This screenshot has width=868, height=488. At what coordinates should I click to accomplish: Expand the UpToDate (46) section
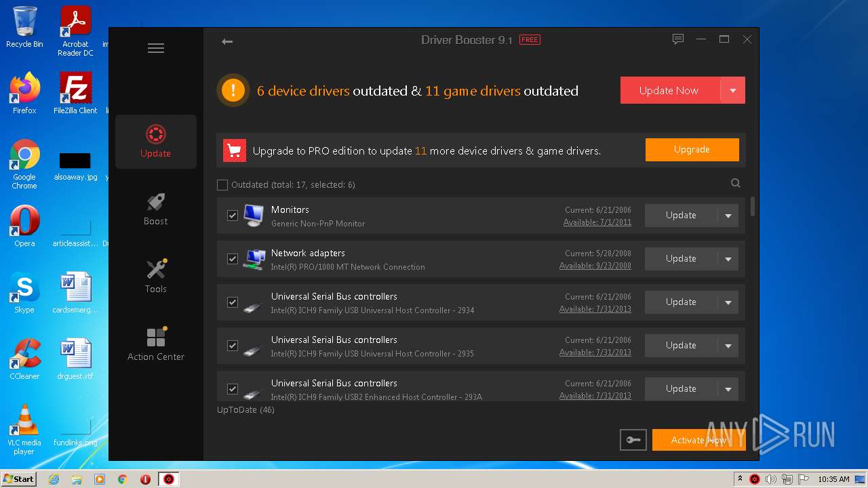[245, 410]
